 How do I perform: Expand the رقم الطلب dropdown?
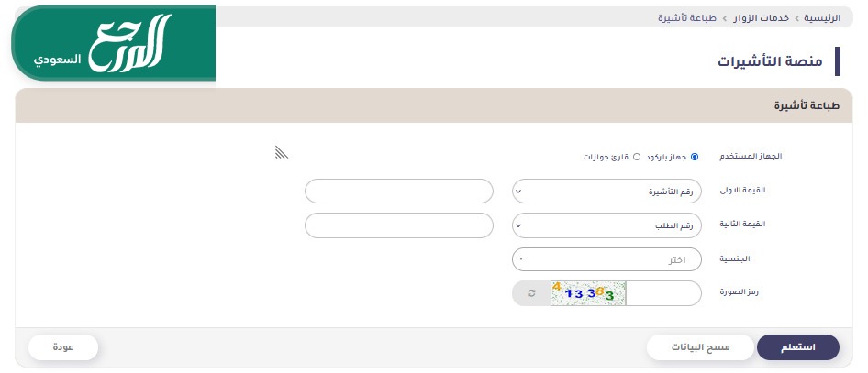pos(607,225)
